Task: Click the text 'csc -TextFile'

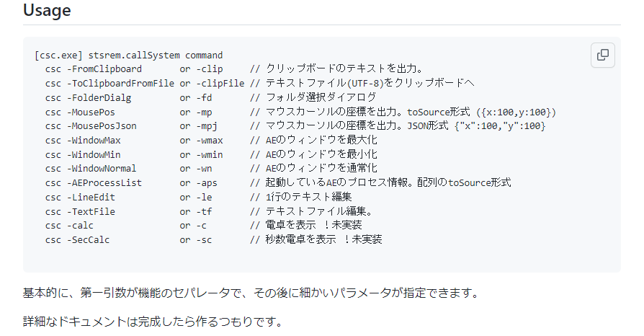Action: [x=80, y=212]
